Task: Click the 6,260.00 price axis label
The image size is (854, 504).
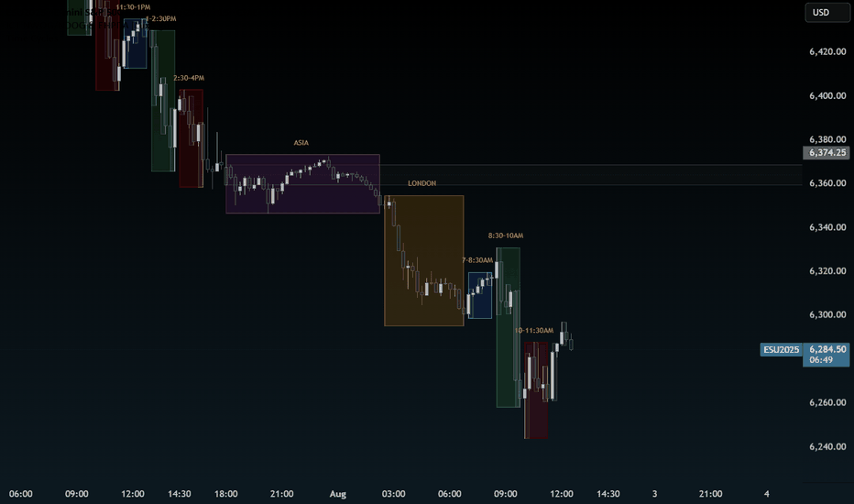Action: coord(827,402)
